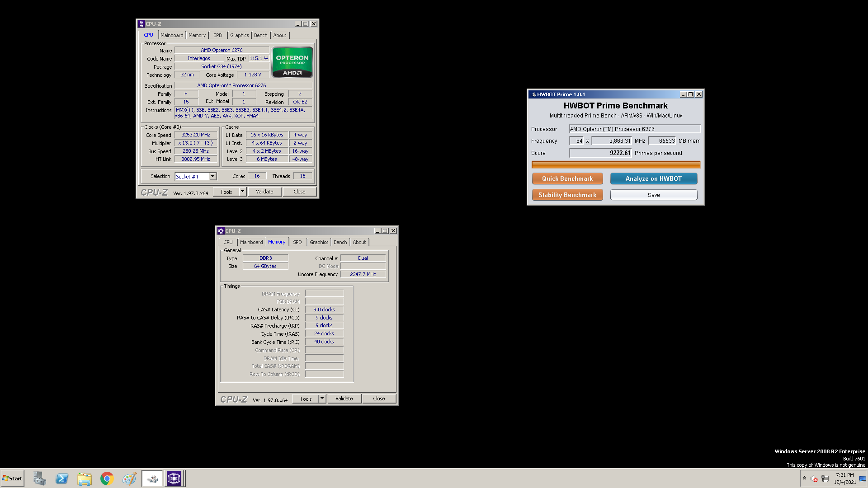868x488 pixels.
Task: Switch to Graphics tab in the lower CPU-Z window
Action: coord(319,242)
